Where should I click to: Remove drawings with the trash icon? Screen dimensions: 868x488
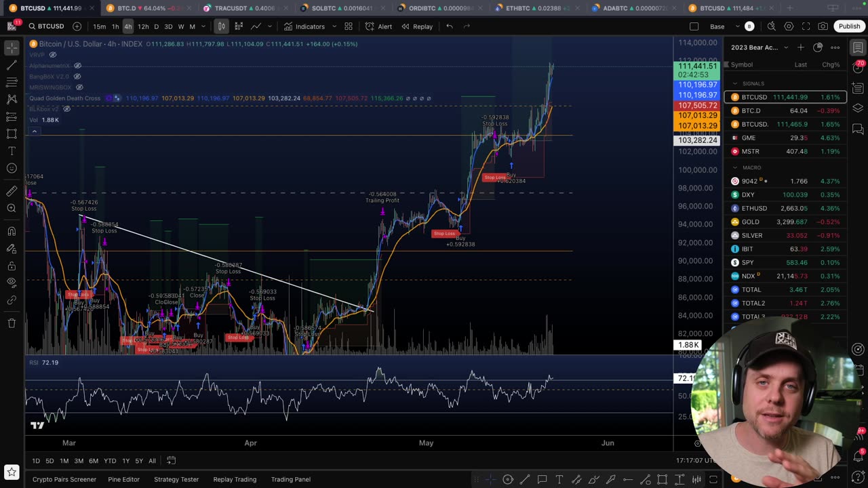point(12,323)
